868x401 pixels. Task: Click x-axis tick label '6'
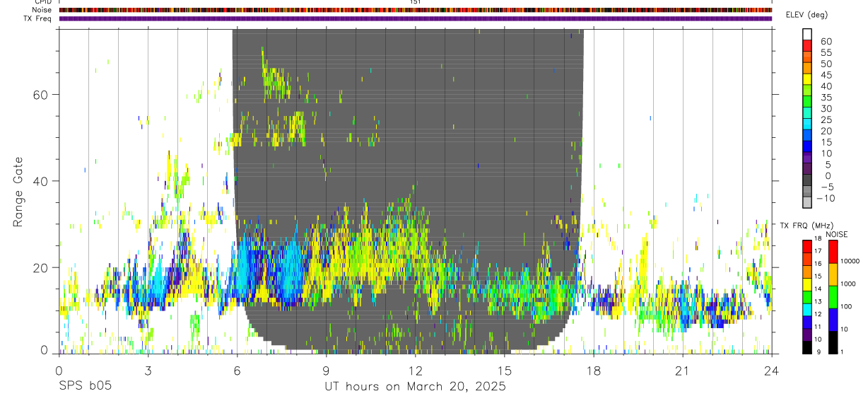tap(237, 371)
